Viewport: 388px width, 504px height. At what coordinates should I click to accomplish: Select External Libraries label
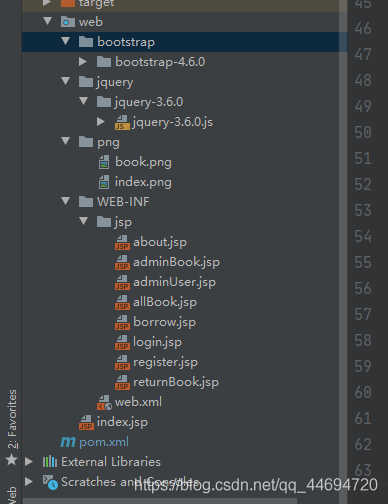[x=111, y=462]
